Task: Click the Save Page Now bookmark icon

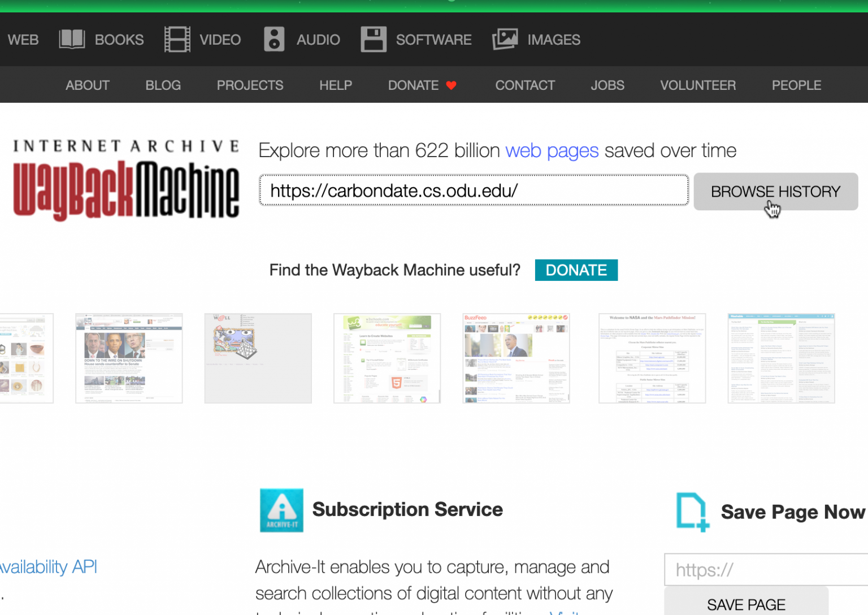Action: 693,512
